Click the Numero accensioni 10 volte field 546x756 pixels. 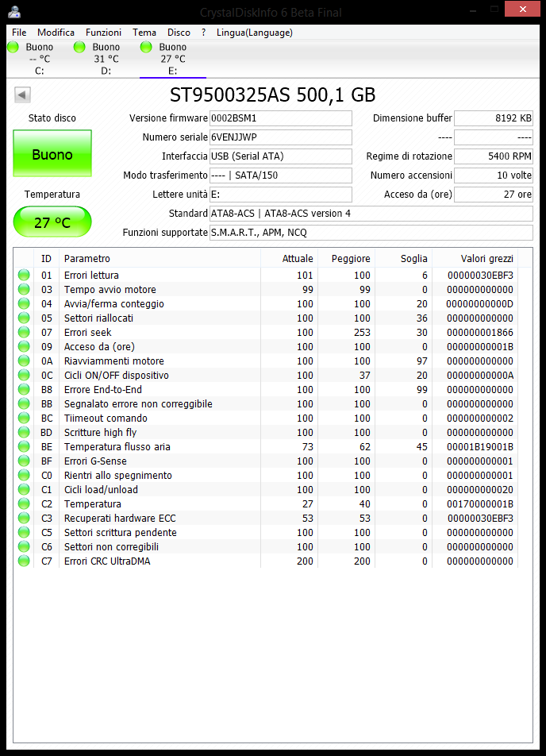click(494, 175)
